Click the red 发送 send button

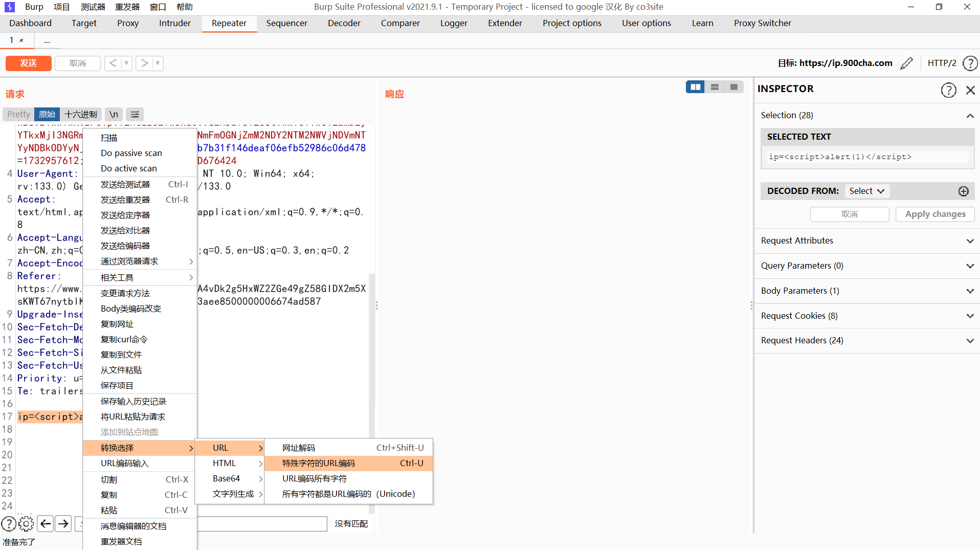pos(29,63)
